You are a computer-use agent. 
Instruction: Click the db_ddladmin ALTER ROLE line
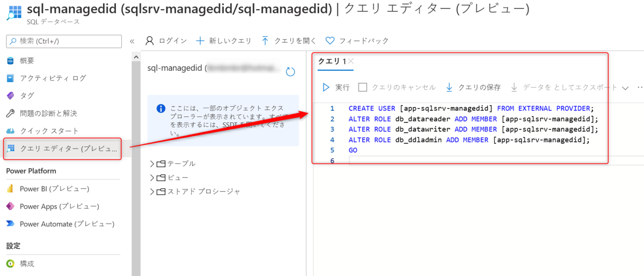pos(469,140)
